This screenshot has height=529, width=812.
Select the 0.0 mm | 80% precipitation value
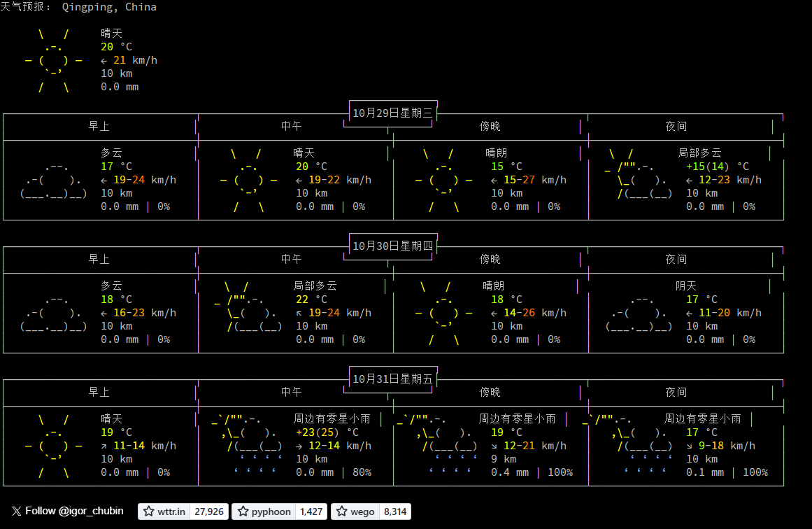point(334,472)
